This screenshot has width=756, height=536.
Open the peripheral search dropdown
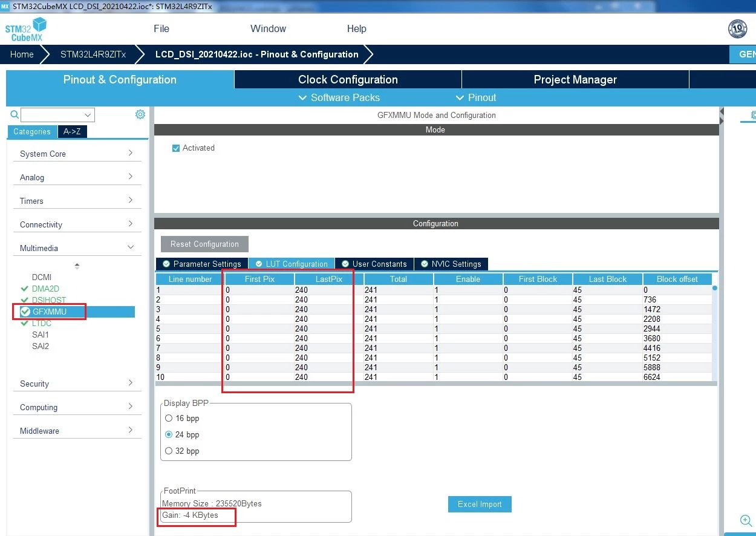point(88,115)
